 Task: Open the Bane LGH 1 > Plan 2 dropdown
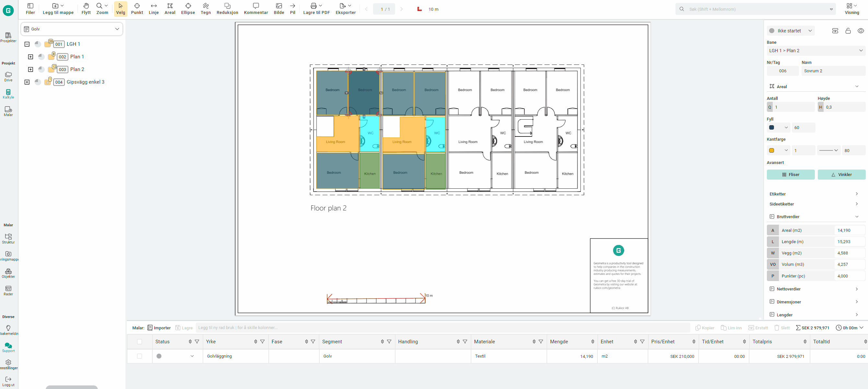[816, 51]
